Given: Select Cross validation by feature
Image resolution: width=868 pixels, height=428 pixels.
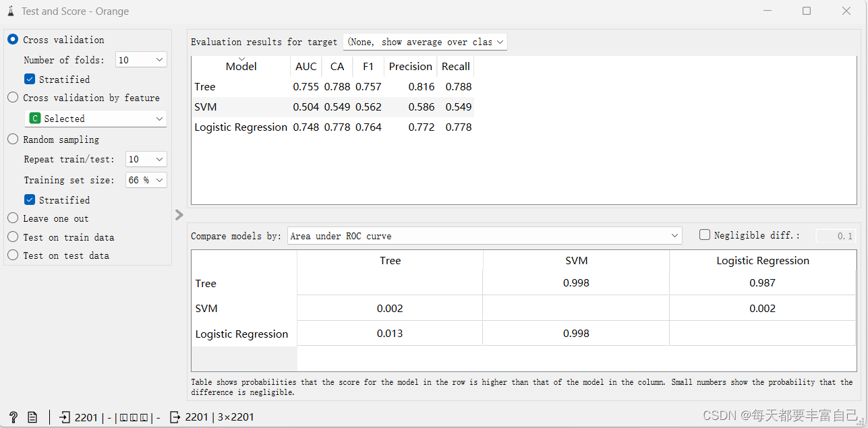Looking at the screenshot, I should point(13,98).
